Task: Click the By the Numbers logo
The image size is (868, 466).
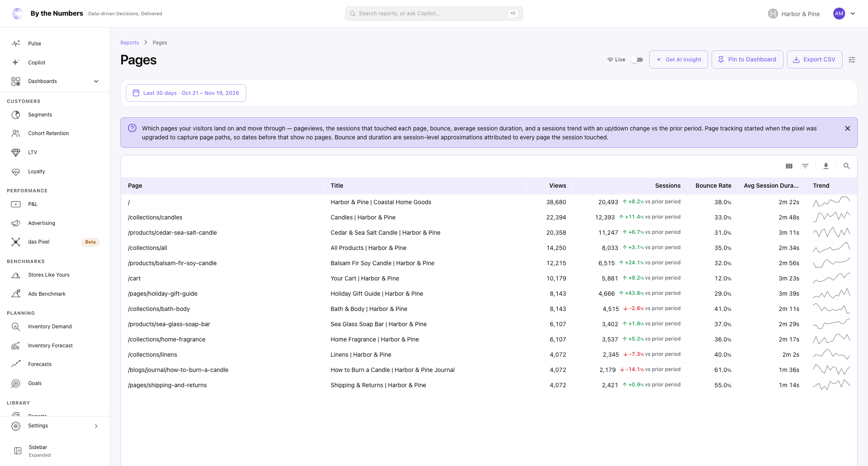Action: tap(18, 14)
